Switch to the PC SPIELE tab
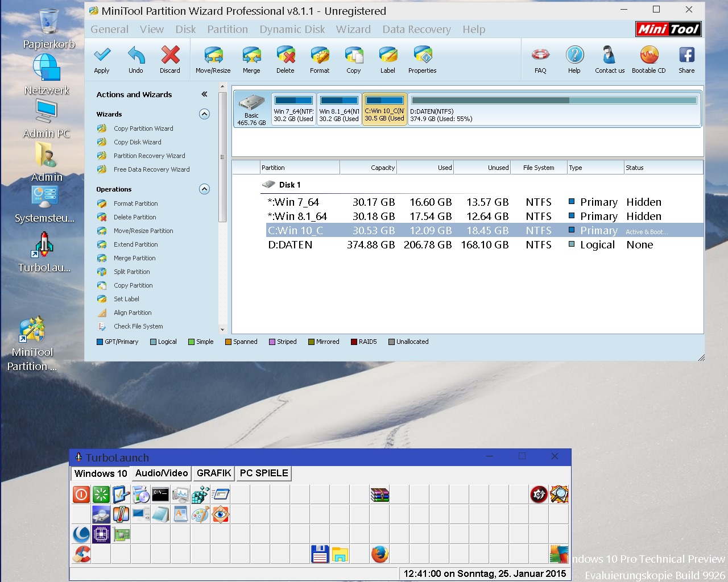The width and height of the screenshot is (728, 582). point(264,473)
